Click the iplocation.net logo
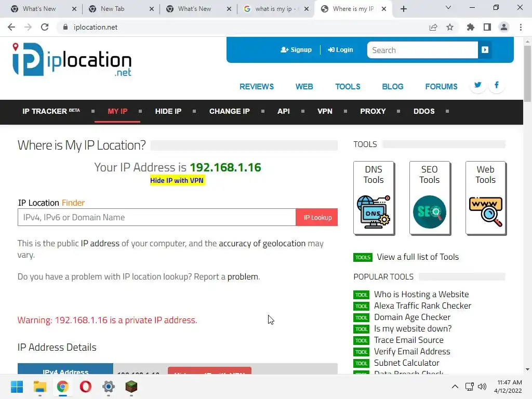The width and height of the screenshot is (532, 399). 72,60
